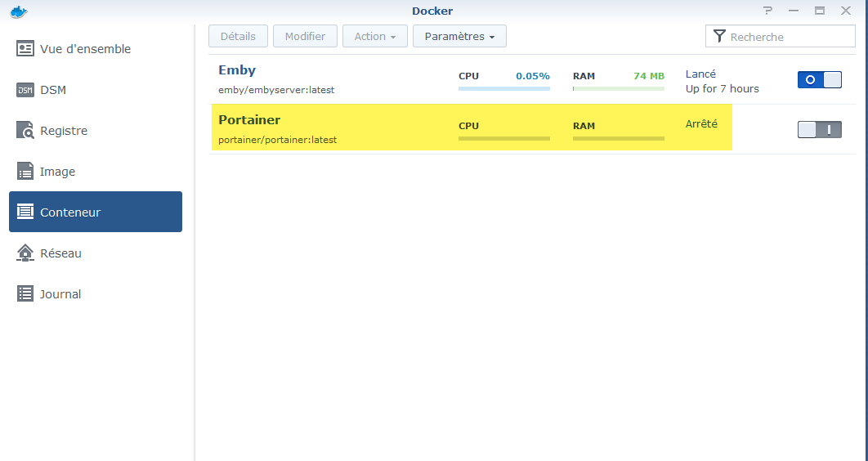This screenshot has height=461, width=868.
Task: Click the Emby CPU usage bar
Action: coord(503,88)
